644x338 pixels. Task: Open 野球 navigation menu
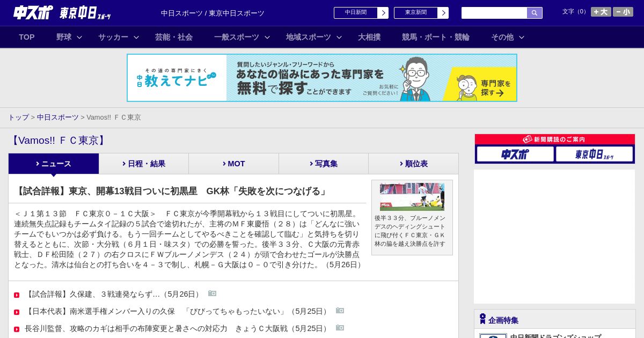tap(64, 37)
